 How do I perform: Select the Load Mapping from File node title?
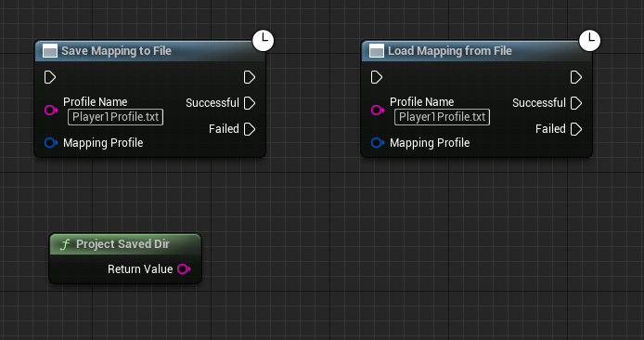point(450,50)
